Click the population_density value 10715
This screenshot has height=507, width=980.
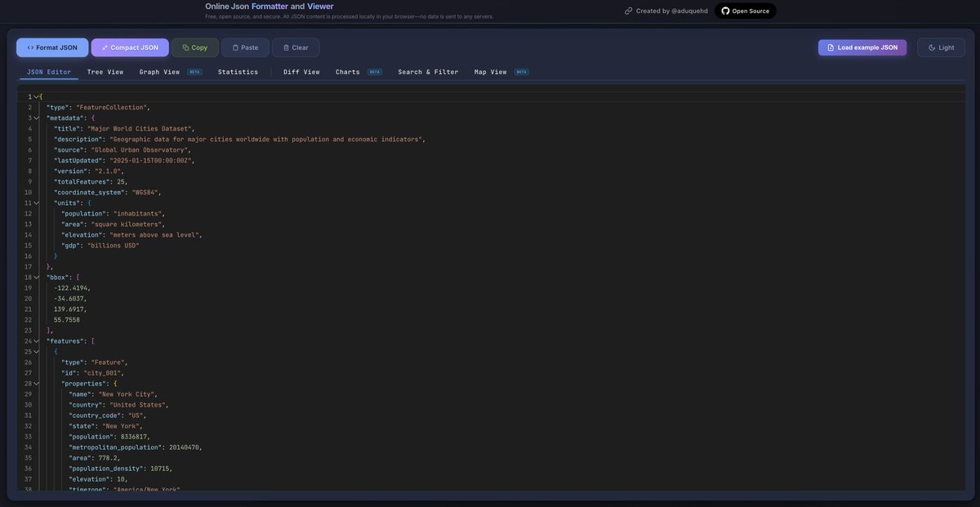tap(160, 469)
